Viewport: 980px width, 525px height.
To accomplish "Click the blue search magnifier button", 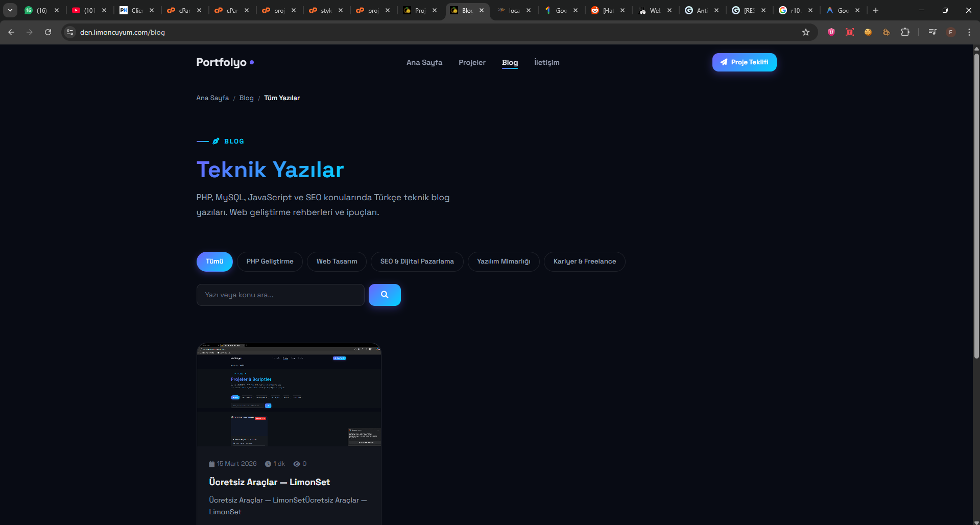I will coord(385,295).
